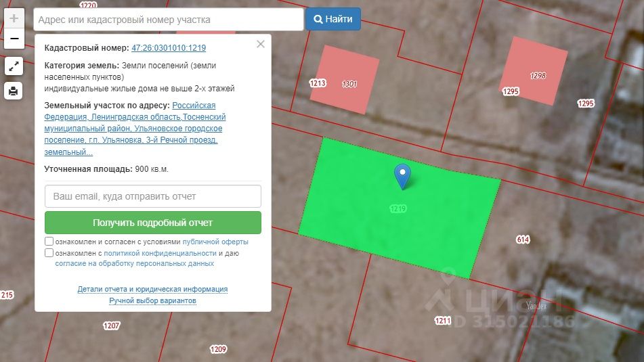
Task: Toggle fullscreen map view icon
Action: 14,66
